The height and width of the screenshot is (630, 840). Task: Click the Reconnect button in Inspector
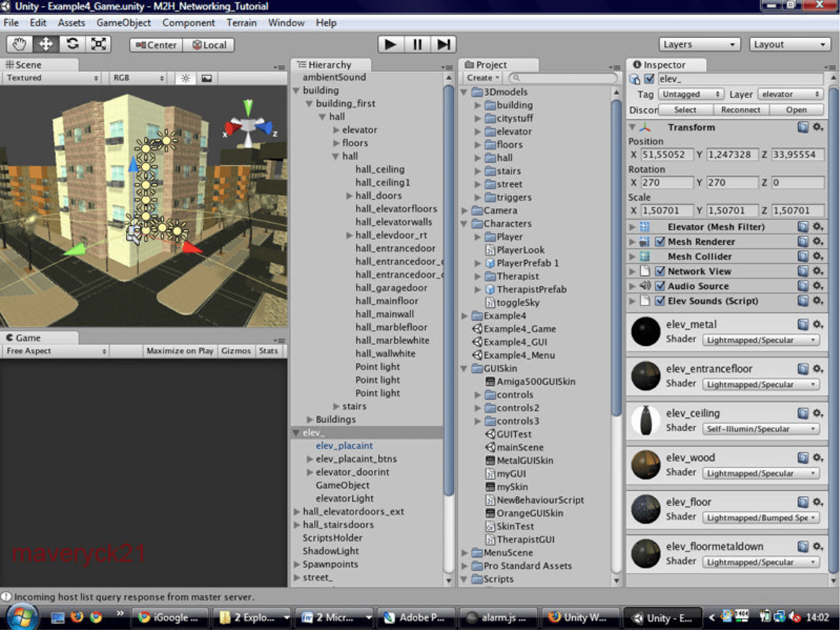740,110
